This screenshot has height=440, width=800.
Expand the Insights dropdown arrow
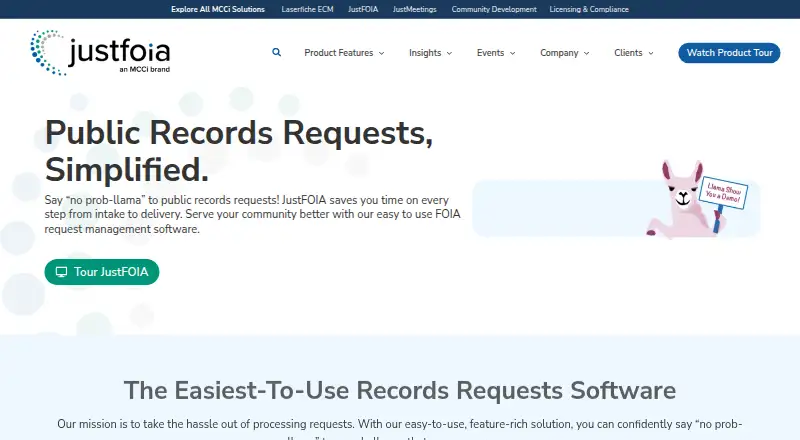pos(449,53)
